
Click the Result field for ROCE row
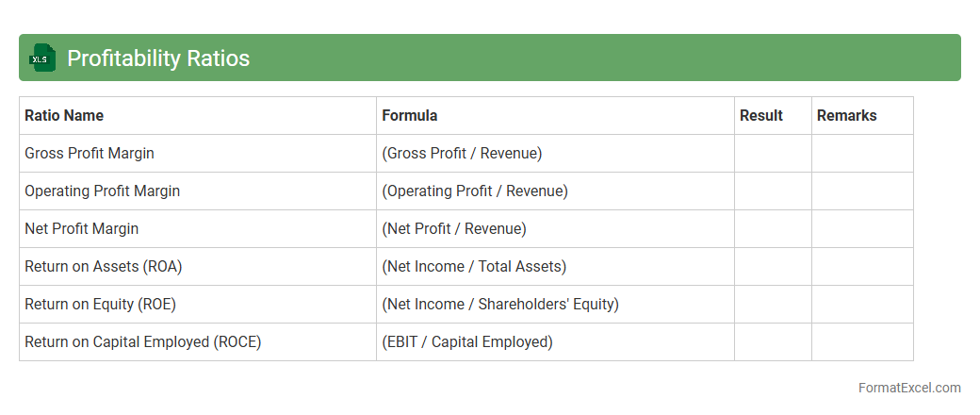click(x=773, y=342)
